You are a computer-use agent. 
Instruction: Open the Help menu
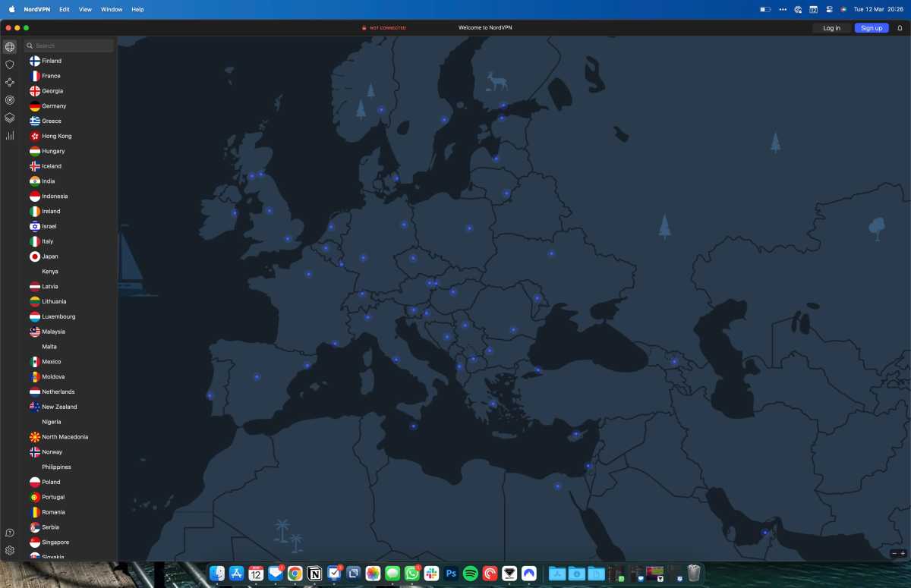tap(137, 9)
